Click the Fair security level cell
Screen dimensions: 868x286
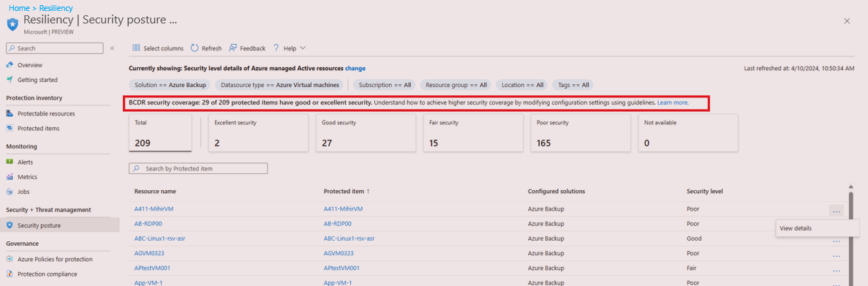tap(692, 268)
